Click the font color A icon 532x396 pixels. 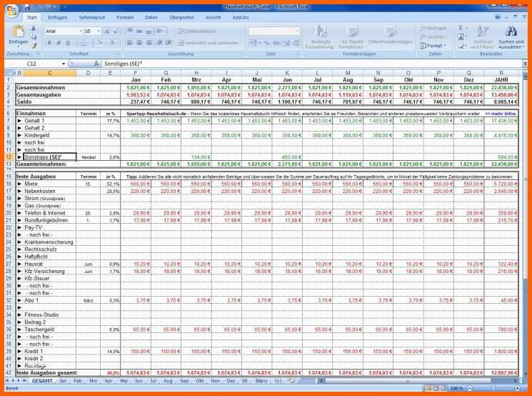(x=111, y=43)
